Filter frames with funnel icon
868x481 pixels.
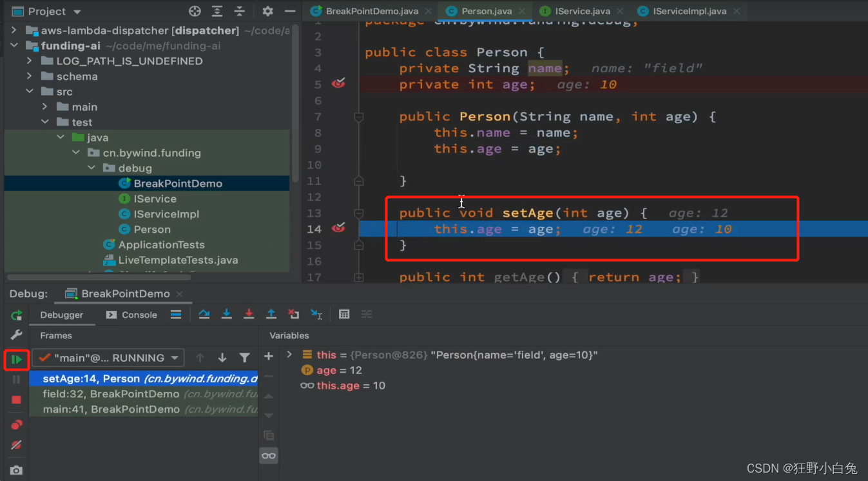pyautogui.click(x=245, y=358)
